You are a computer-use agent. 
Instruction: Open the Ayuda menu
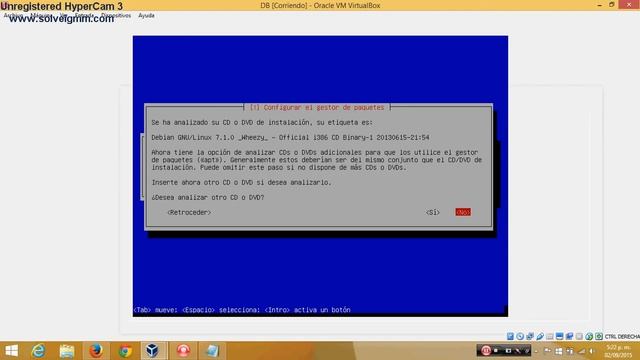click(x=146, y=16)
